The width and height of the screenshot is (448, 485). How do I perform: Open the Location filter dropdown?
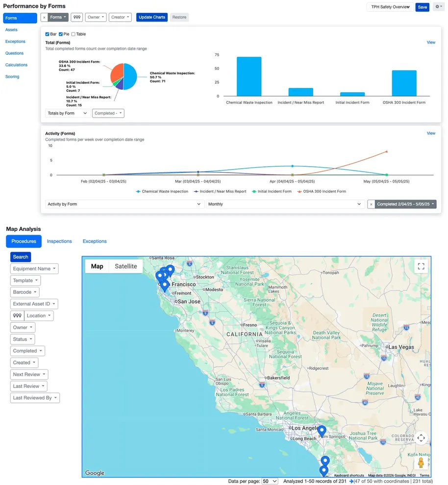(x=39, y=315)
